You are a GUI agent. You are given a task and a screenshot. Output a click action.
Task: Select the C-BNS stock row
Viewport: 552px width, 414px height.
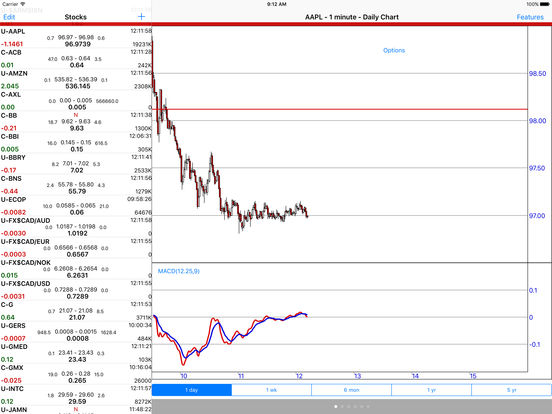pos(76,185)
